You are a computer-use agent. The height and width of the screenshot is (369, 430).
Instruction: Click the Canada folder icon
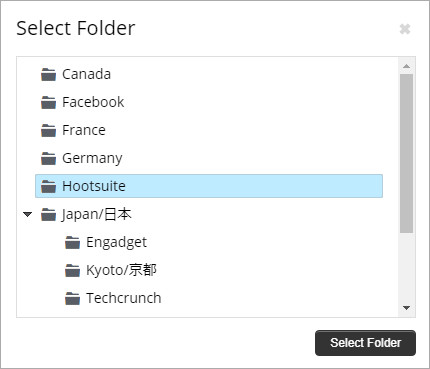[x=48, y=75]
